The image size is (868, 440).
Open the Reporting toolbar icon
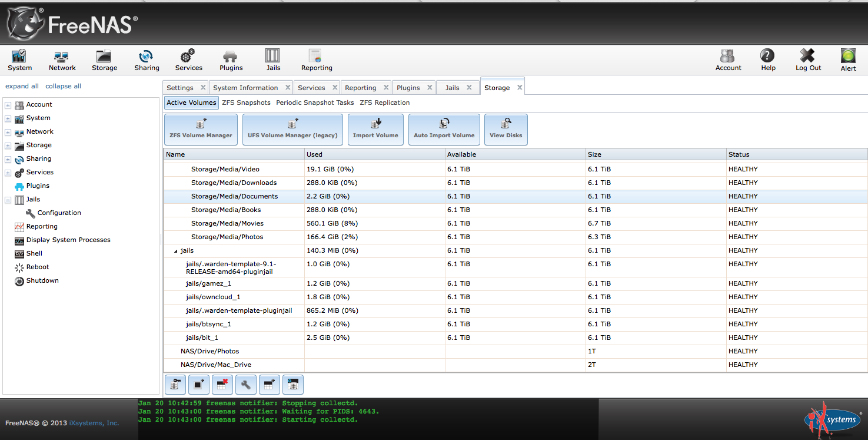click(317, 60)
